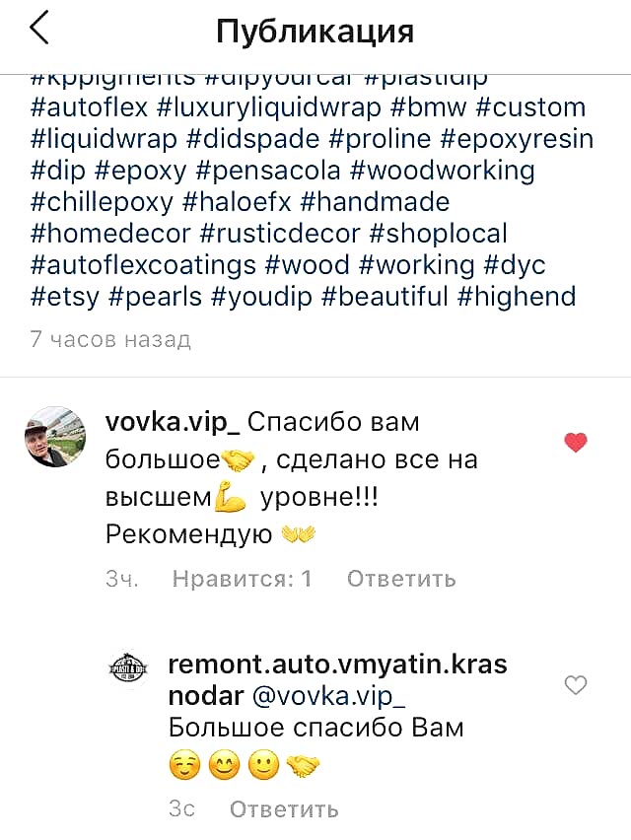The width and height of the screenshot is (631, 840).
Task: Tap the vovka.vip_ username
Action: [173, 423]
